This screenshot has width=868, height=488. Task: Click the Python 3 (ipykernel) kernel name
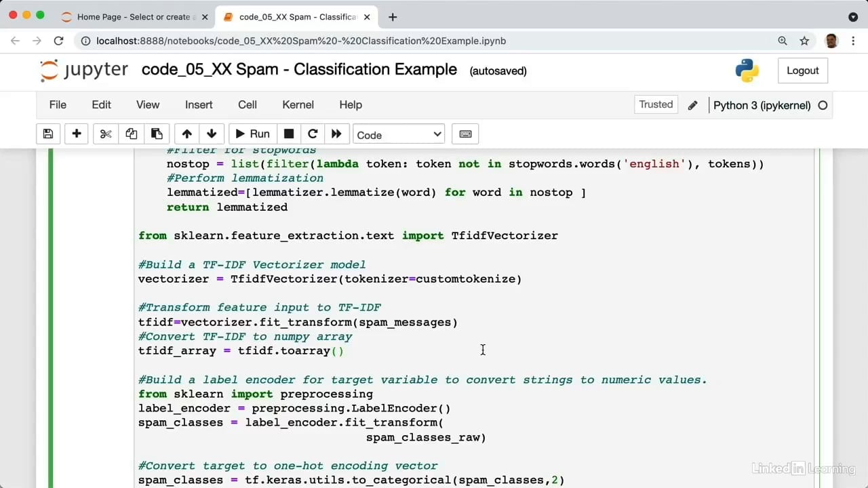tap(762, 105)
